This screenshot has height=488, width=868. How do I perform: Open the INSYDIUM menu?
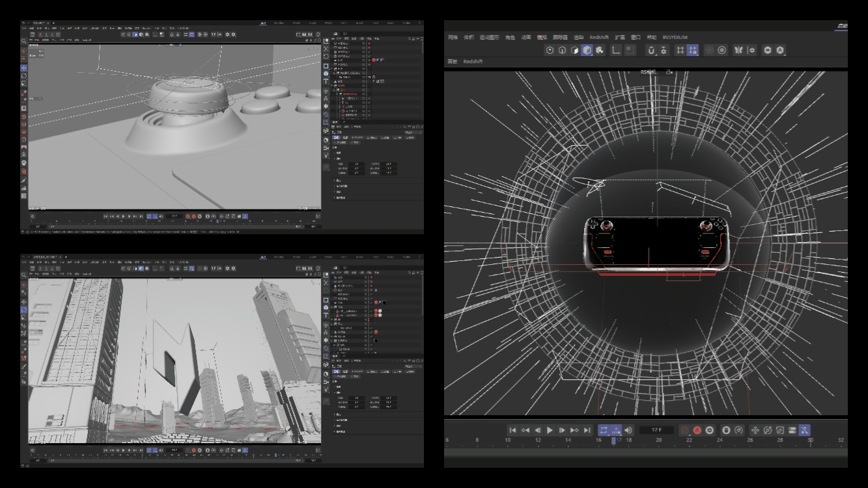coord(675,37)
